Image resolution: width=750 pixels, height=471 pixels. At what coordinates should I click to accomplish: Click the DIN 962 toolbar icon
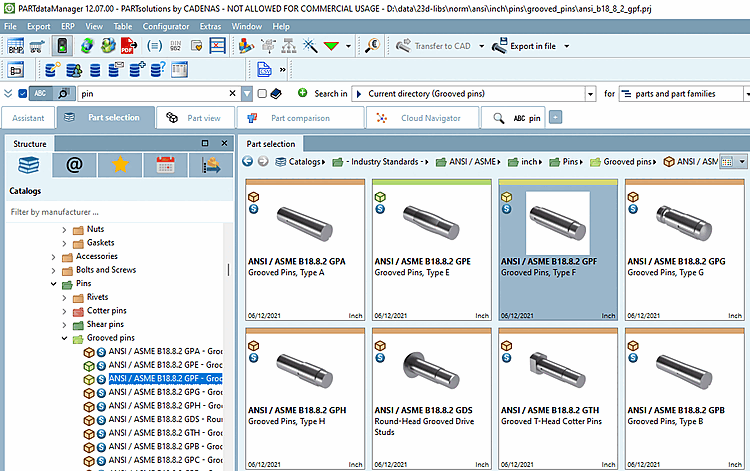click(x=176, y=46)
